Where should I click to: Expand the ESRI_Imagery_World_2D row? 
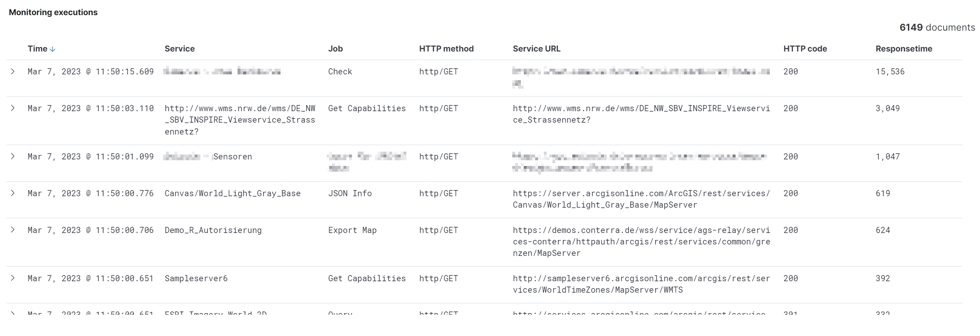click(13, 313)
